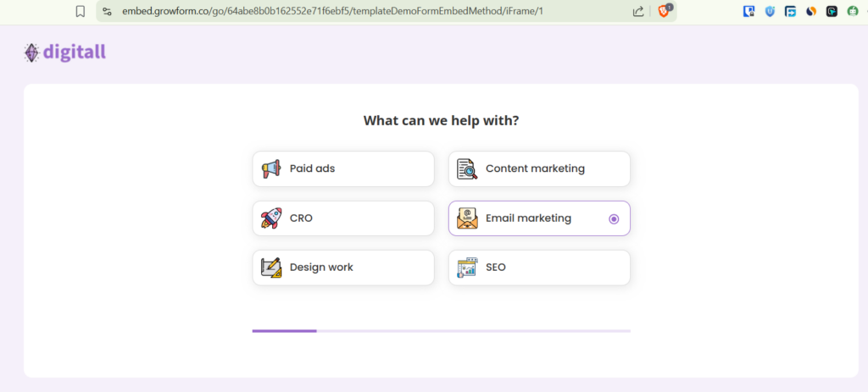Select the Design work option
This screenshot has height=392, width=868.
[x=343, y=268]
